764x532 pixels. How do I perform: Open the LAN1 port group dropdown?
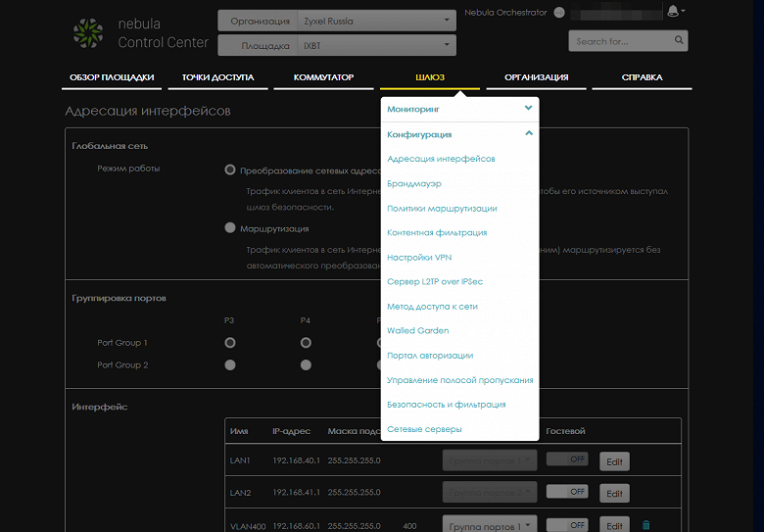490,460
